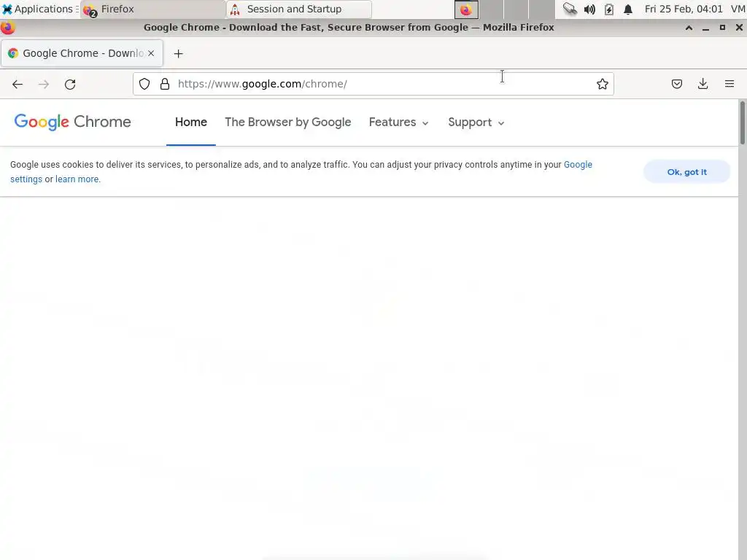The width and height of the screenshot is (747, 560).
Task: Switch to Session and Startup window
Action: pos(299,9)
